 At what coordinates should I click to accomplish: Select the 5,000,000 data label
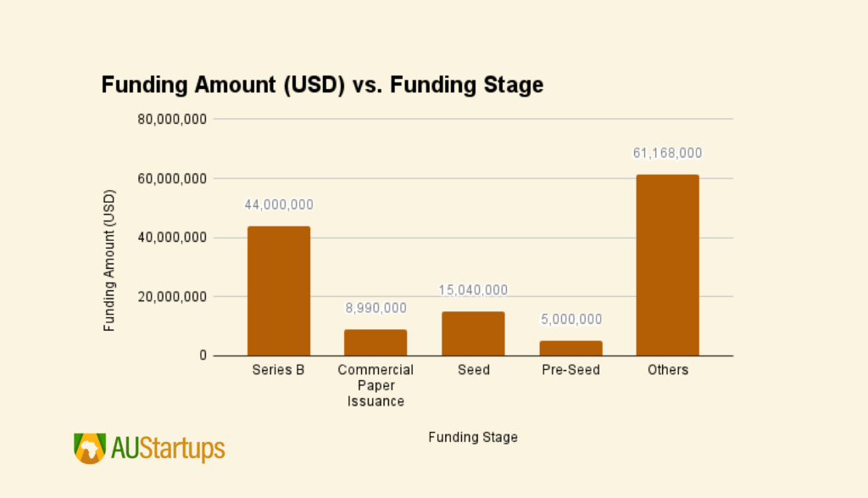tap(570, 320)
